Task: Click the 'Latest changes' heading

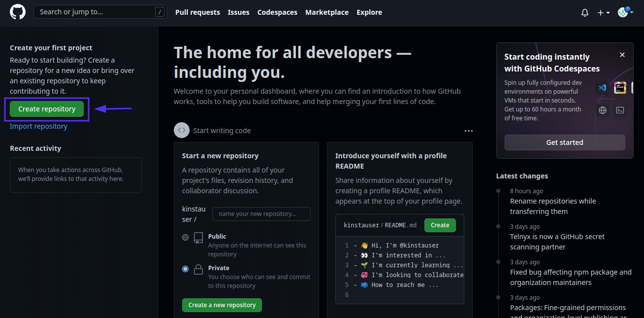Action: pos(522,176)
